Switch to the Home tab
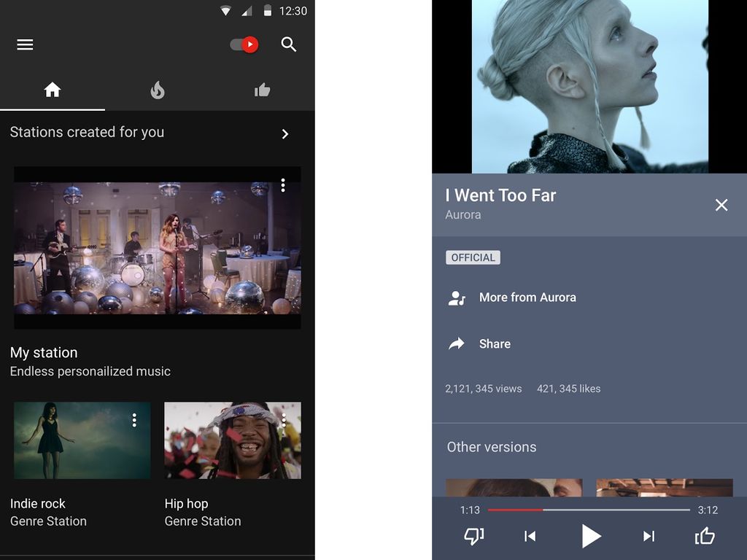The height and width of the screenshot is (560, 747). [x=52, y=90]
